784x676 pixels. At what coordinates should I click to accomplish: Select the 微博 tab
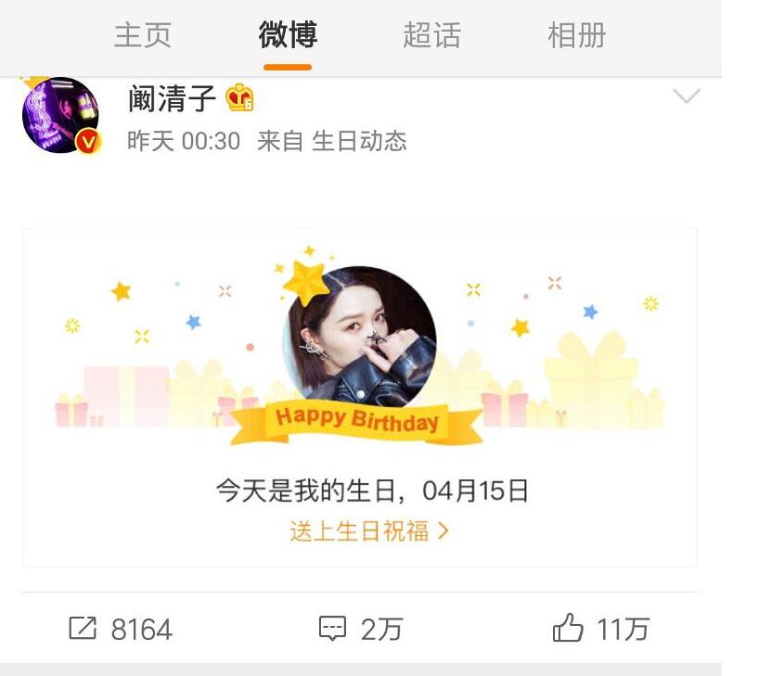point(288,35)
